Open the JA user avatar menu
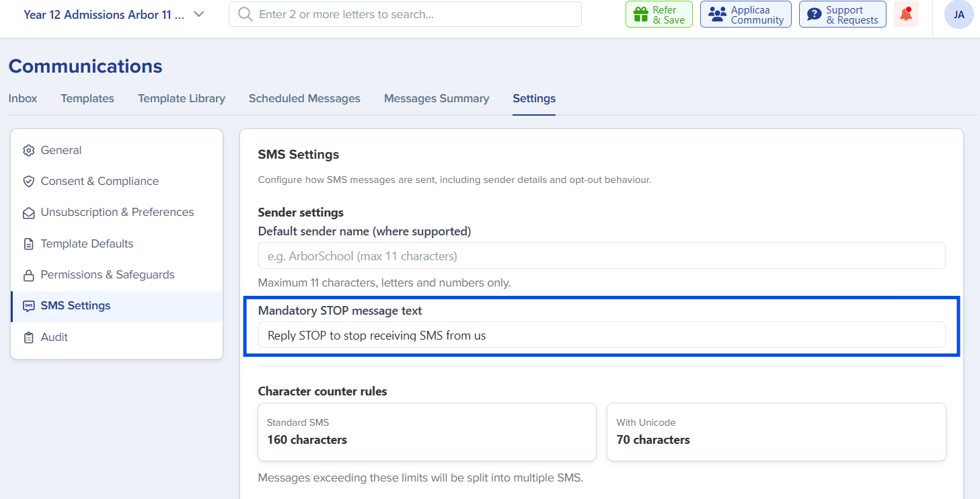This screenshot has width=980, height=499. pyautogui.click(x=958, y=14)
